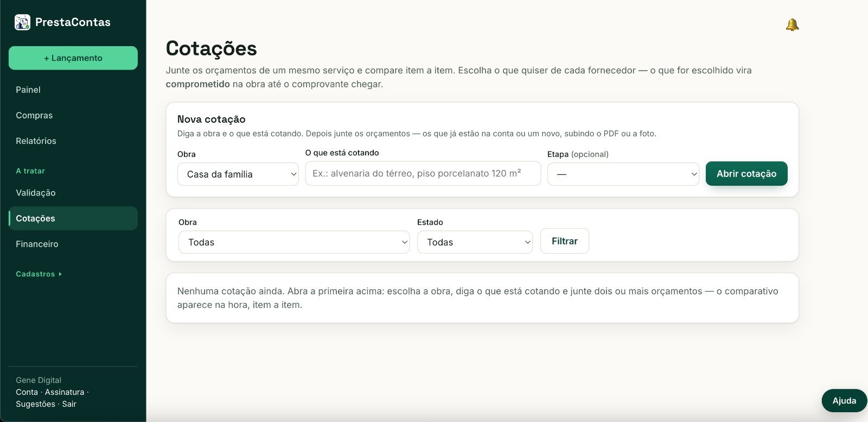Image resolution: width=868 pixels, height=422 pixels.
Task: Open the Etapa (opcional) dropdown
Action: pos(623,174)
